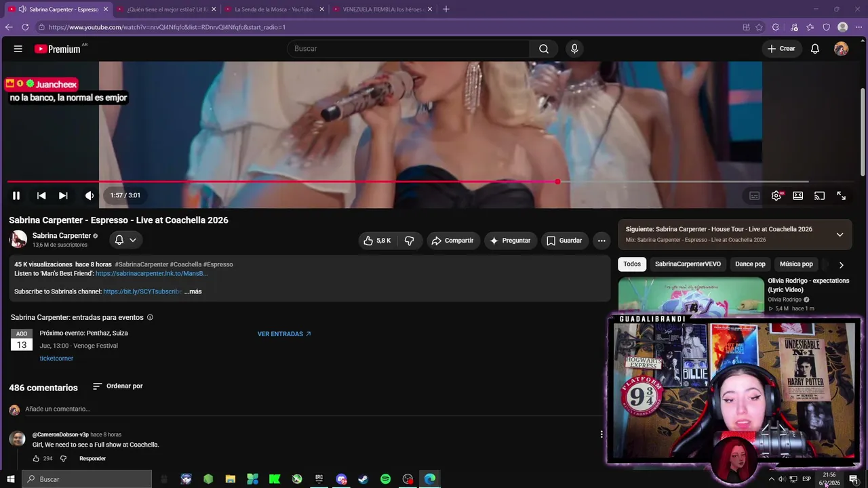Skip to the previous video
The image size is (868, 488).
tap(41, 195)
